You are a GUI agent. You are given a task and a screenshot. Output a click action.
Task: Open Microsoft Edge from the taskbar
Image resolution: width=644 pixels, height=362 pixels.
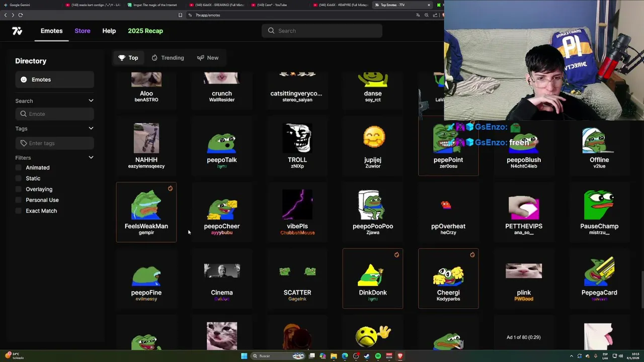(x=345, y=356)
